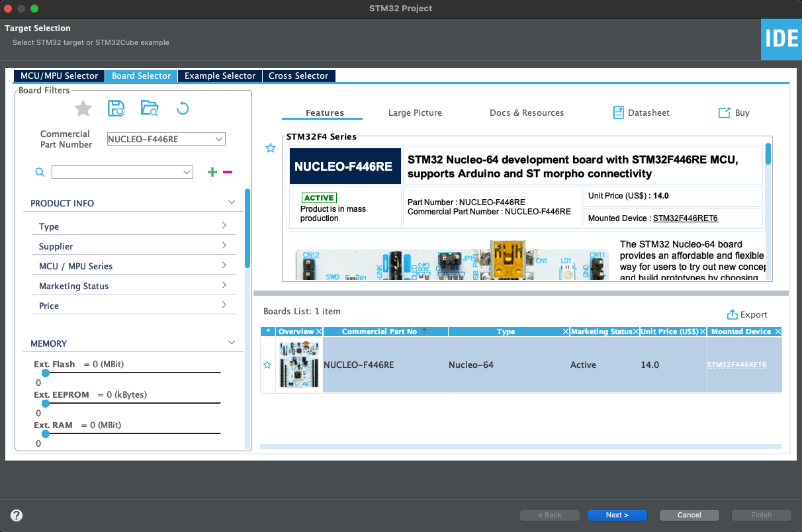Close the Marketing Status column
This screenshot has width=802, height=532.
pos(636,332)
